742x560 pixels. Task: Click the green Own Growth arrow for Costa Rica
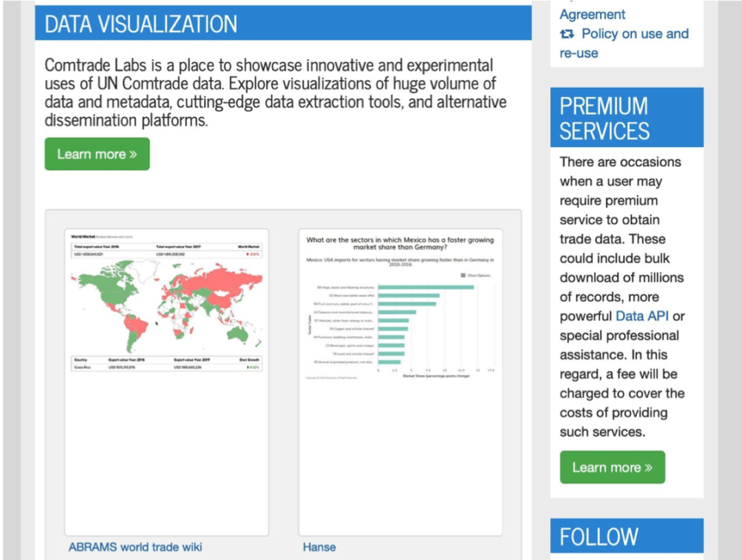249,368
